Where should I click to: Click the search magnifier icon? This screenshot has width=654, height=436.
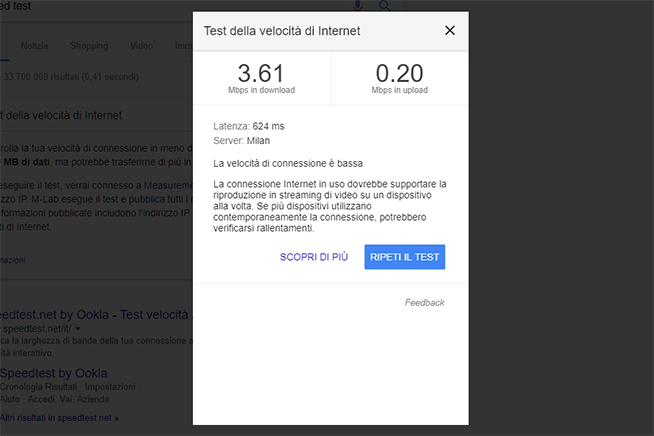point(385,6)
